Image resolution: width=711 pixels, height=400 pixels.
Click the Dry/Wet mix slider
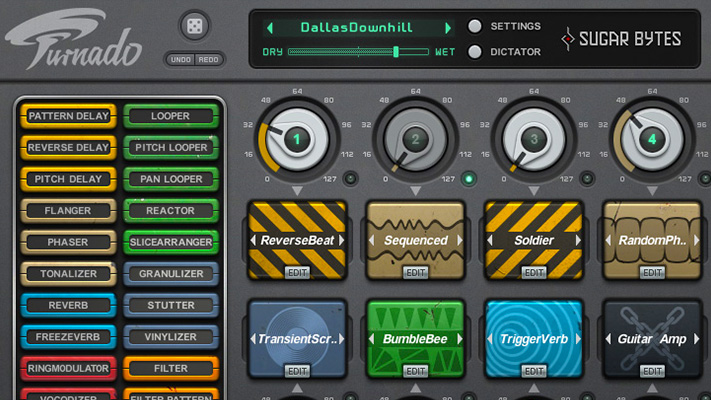pyautogui.click(x=358, y=51)
